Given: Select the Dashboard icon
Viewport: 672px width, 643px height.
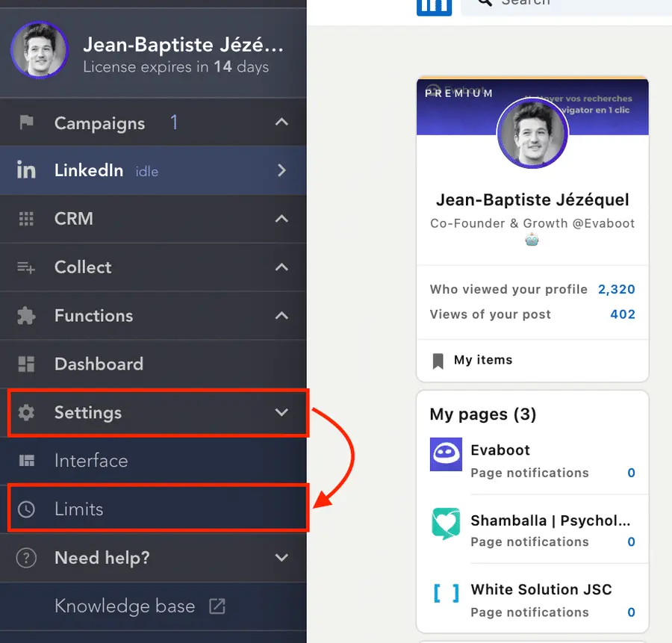Looking at the screenshot, I should (26, 364).
